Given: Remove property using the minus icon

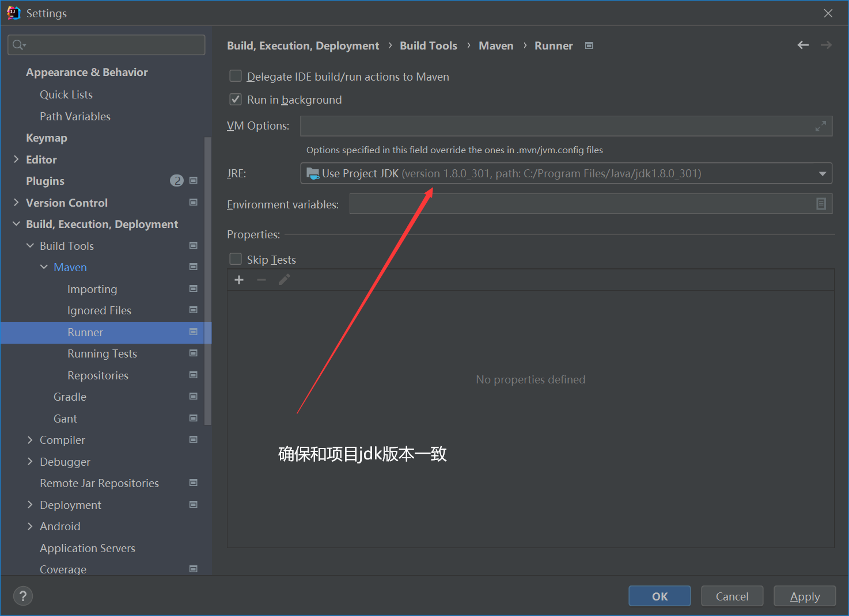Looking at the screenshot, I should (x=261, y=280).
